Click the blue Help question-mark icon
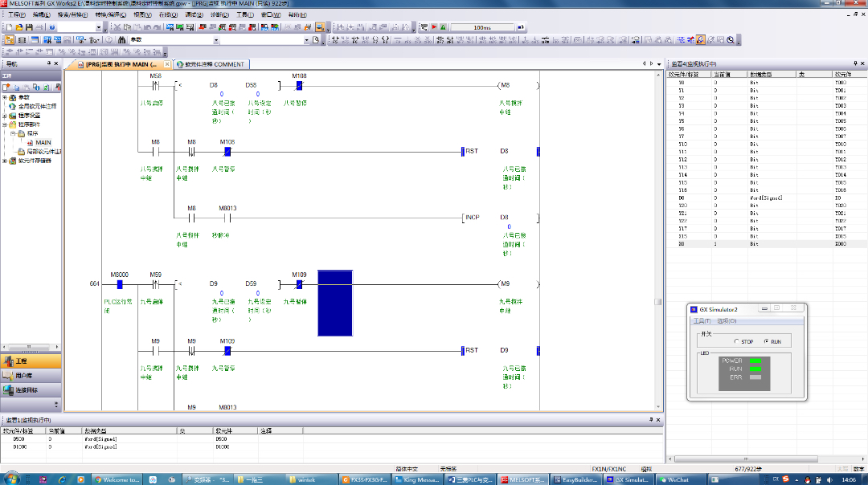Viewport: 868px width, 485px height. click(x=52, y=27)
